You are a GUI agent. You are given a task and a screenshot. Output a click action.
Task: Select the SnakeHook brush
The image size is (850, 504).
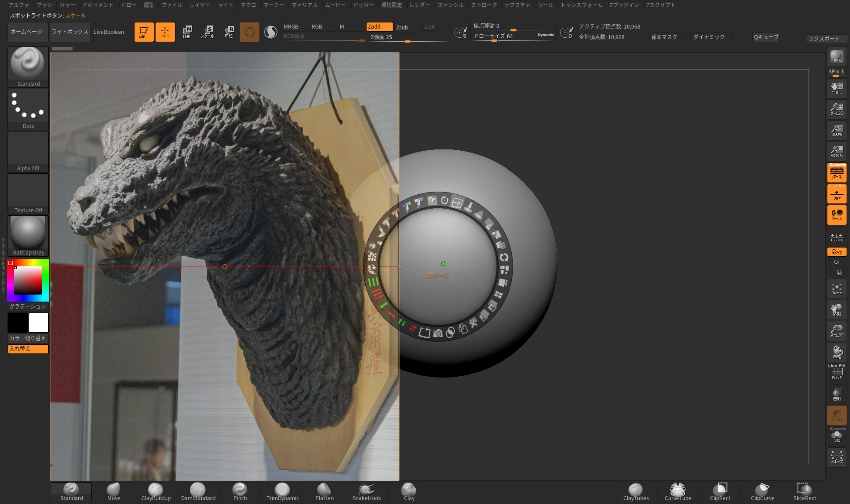(x=366, y=492)
